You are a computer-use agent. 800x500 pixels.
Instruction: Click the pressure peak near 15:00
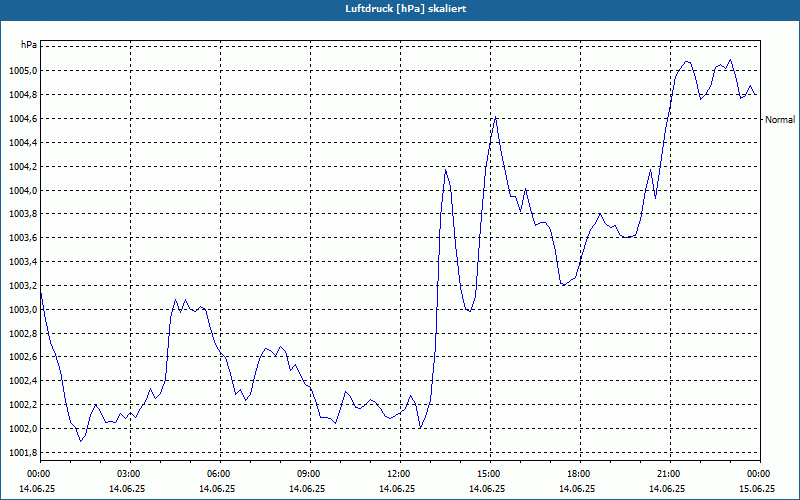click(x=495, y=117)
